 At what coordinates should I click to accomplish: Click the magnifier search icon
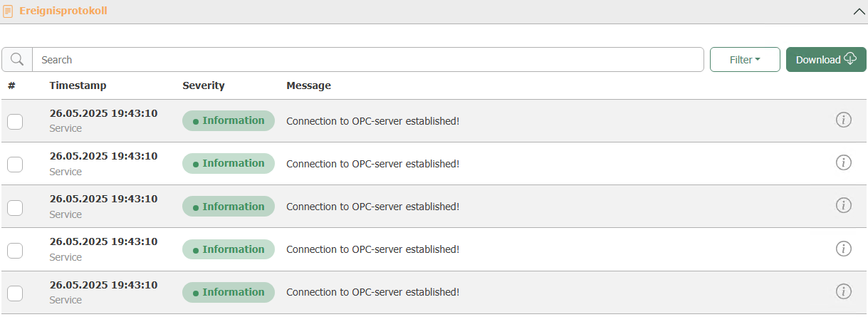coord(17,60)
